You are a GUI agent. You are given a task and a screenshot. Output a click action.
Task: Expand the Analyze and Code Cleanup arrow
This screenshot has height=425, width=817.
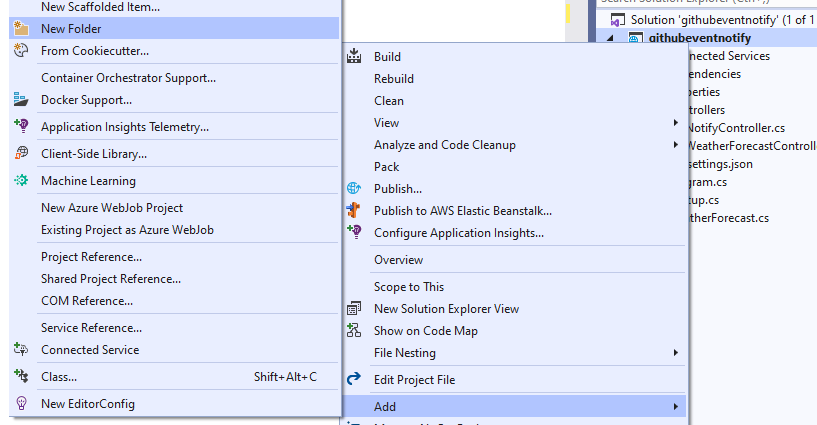pyautogui.click(x=676, y=144)
